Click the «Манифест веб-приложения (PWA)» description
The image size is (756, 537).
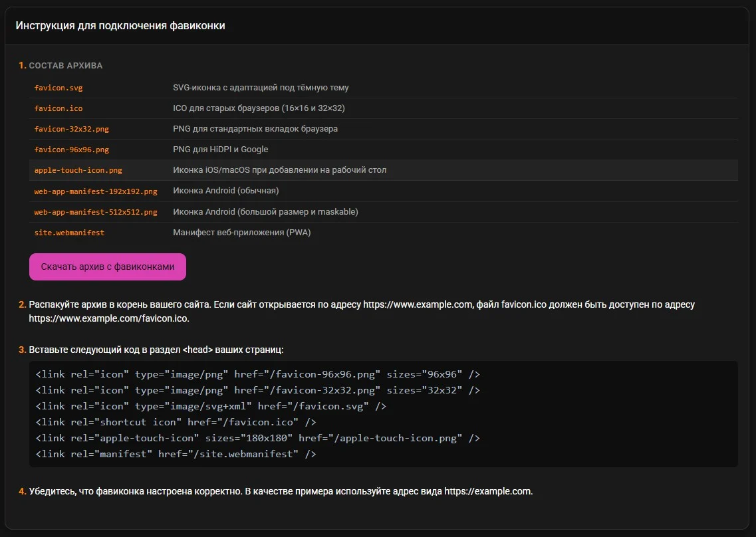click(241, 233)
